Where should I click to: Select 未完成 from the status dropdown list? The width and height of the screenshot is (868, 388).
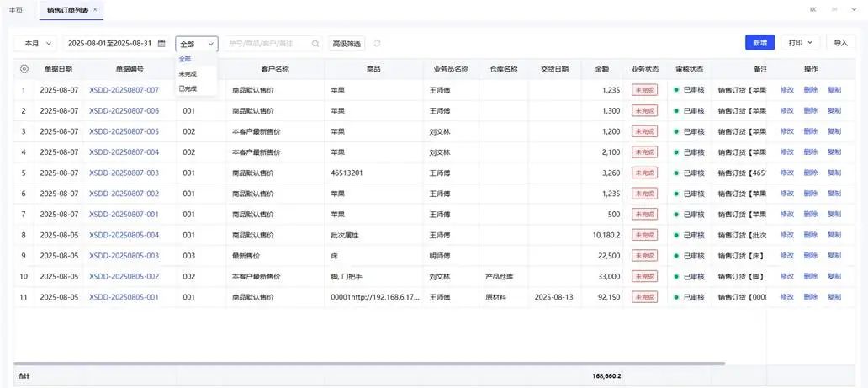188,74
